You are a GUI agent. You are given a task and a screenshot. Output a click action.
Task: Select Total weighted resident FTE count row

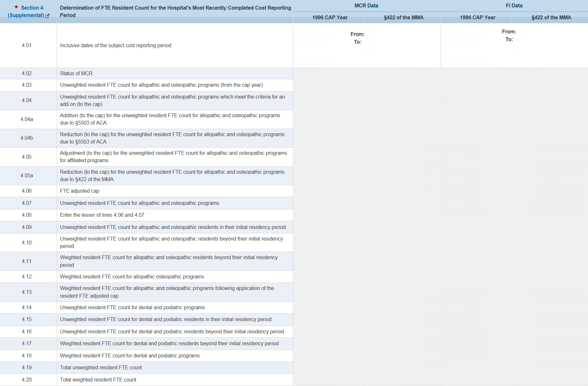[x=98, y=380]
